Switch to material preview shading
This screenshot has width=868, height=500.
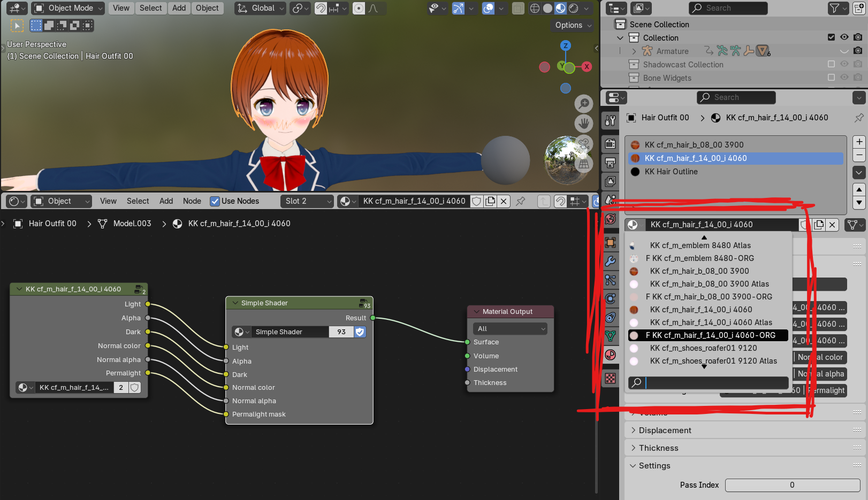click(560, 8)
